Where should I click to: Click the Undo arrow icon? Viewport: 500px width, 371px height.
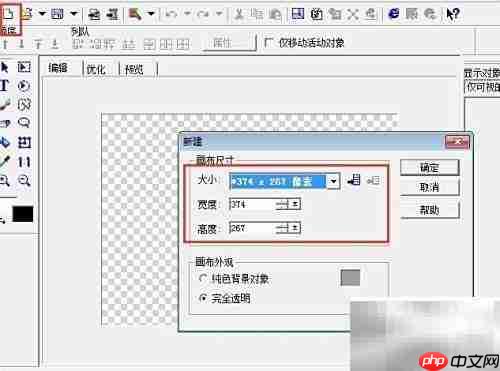tap(171, 14)
